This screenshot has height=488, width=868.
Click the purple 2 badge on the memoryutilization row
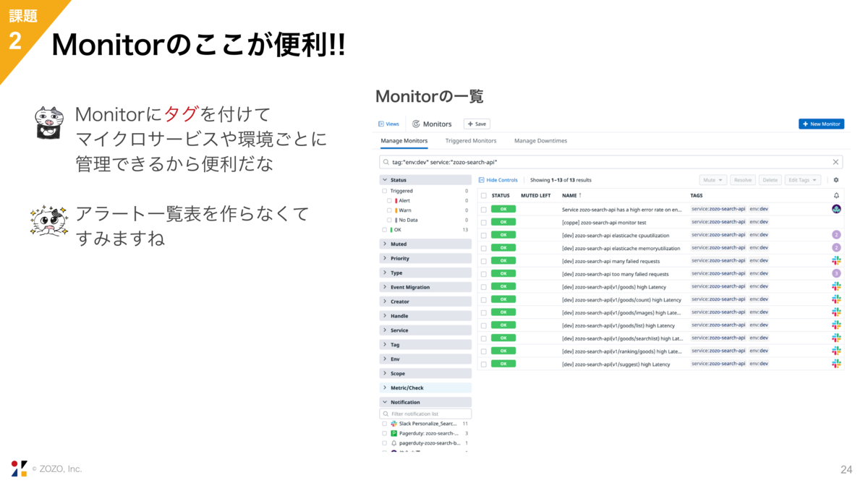pos(836,248)
